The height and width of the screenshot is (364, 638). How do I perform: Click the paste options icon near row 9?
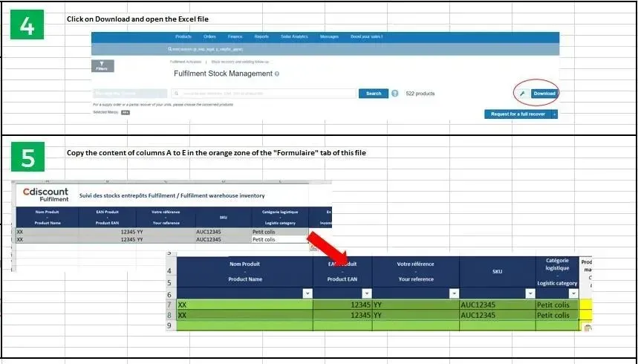(x=587, y=328)
